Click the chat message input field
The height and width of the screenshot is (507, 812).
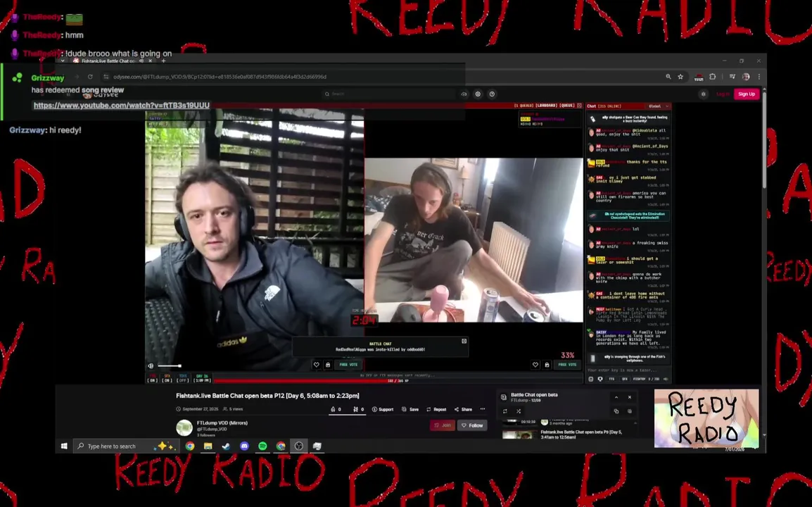pyautogui.click(x=628, y=370)
